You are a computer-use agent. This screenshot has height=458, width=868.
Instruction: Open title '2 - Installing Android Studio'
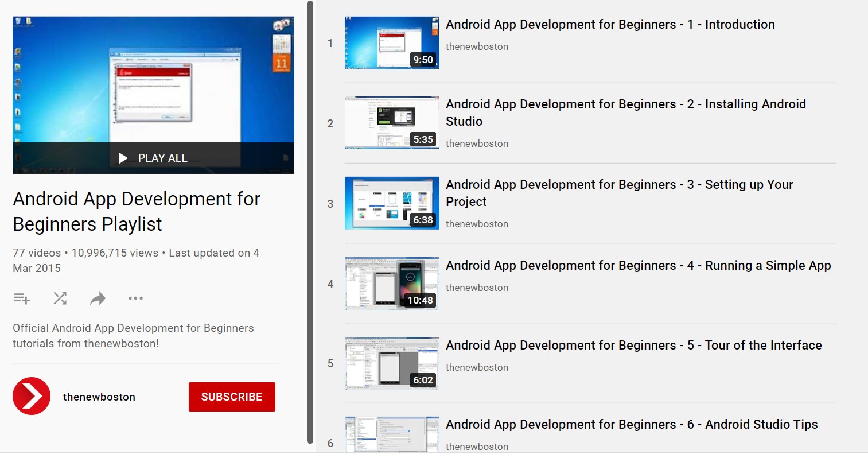point(626,112)
